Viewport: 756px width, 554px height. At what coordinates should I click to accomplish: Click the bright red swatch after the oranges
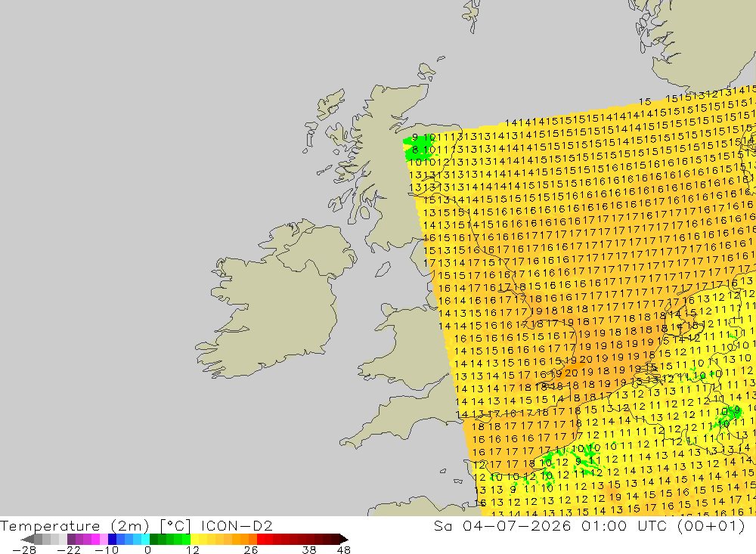click(x=261, y=539)
